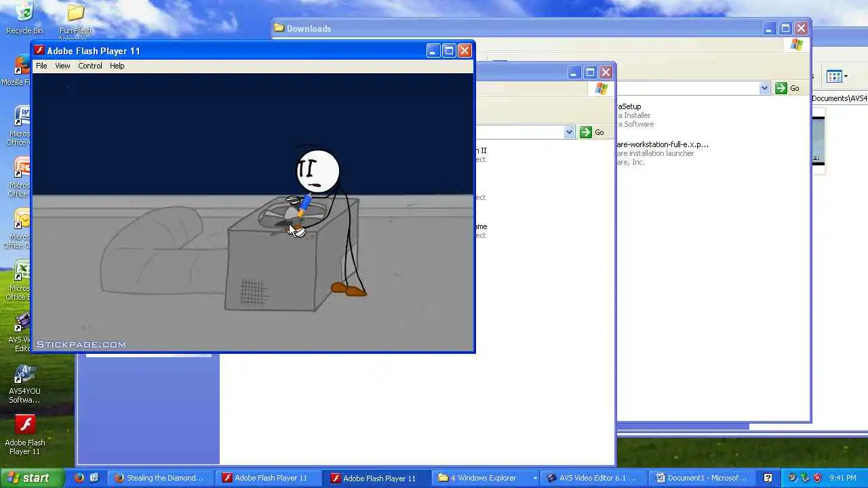This screenshot has height=488, width=868.
Task: Open the Recycle Bin desktop icon
Action: coord(24,18)
